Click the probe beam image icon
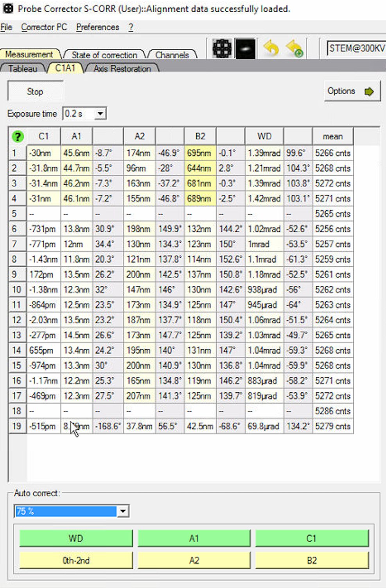Image resolution: width=386 pixels, height=588 pixels. point(245,49)
